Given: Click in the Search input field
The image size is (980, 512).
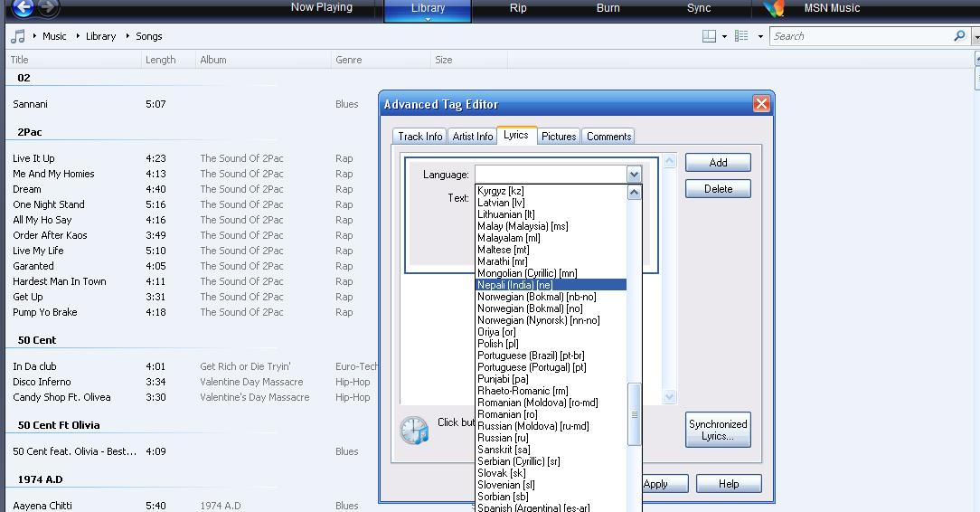Looking at the screenshot, I should [859, 36].
